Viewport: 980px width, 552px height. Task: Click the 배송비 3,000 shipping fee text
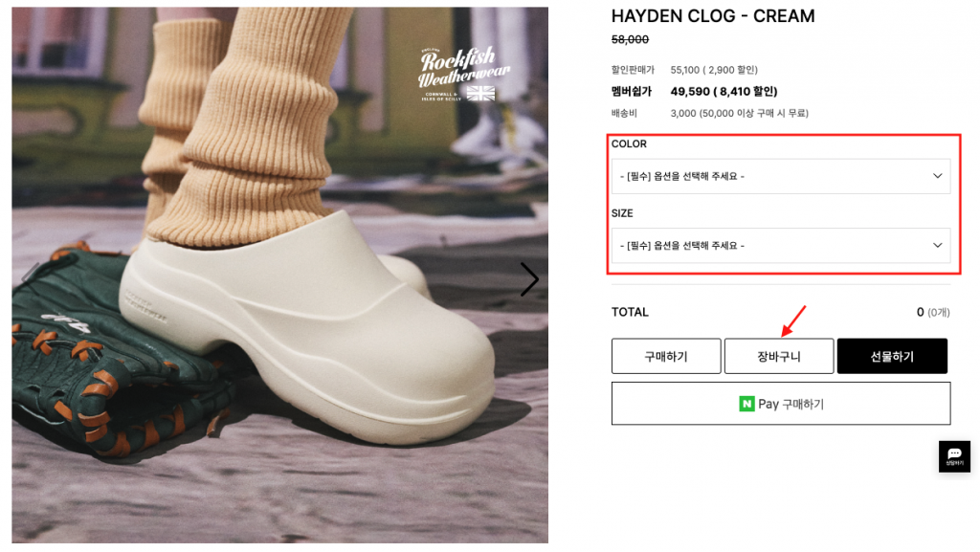[710, 113]
